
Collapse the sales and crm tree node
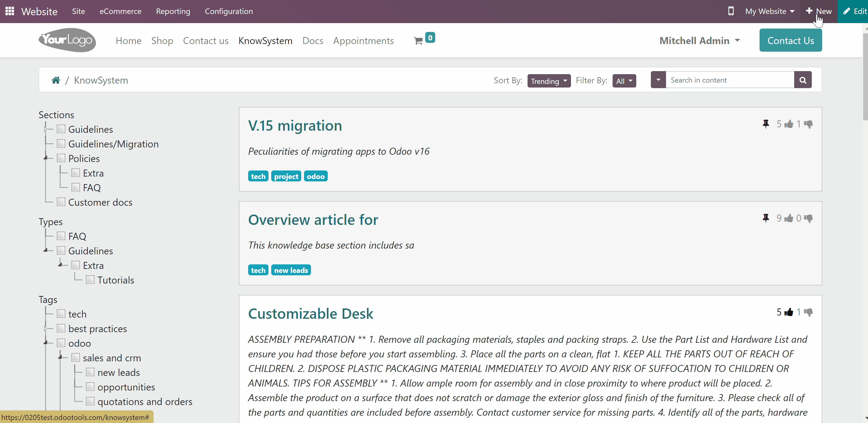coord(60,357)
